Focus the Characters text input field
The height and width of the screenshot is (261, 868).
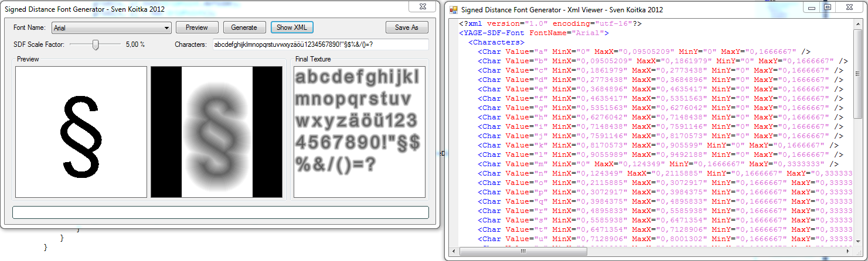point(320,44)
